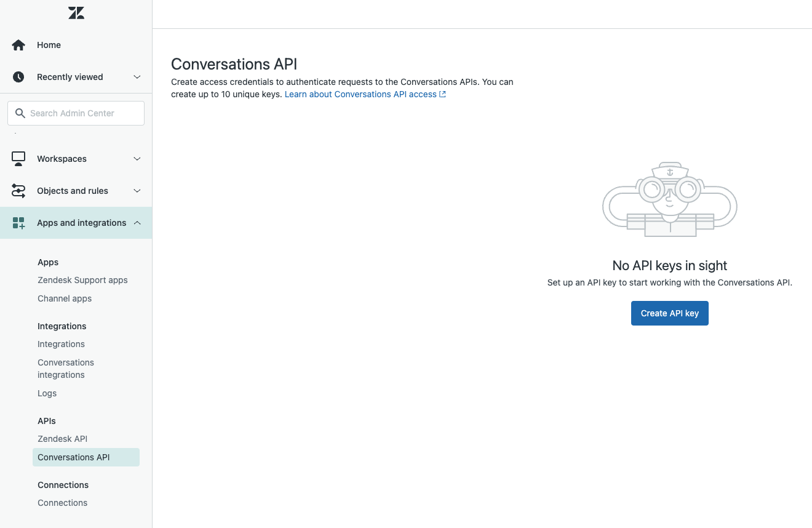Open the Recently viewed menu label
The image size is (812, 528).
click(x=70, y=77)
